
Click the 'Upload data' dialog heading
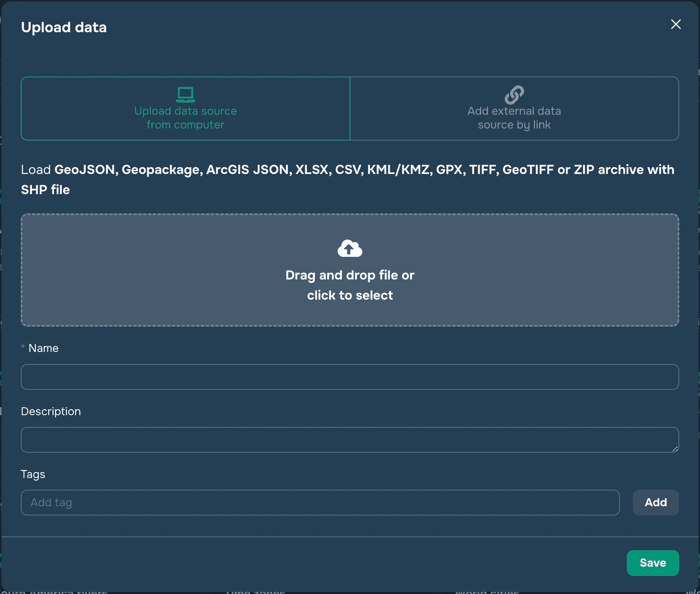[x=64, y=27]
